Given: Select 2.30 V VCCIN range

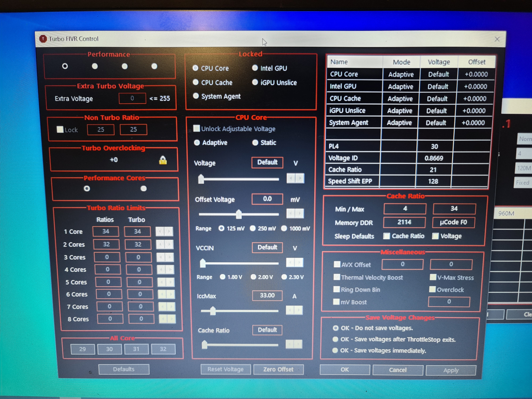Looking at the screenshot, I should pos(284,277).
